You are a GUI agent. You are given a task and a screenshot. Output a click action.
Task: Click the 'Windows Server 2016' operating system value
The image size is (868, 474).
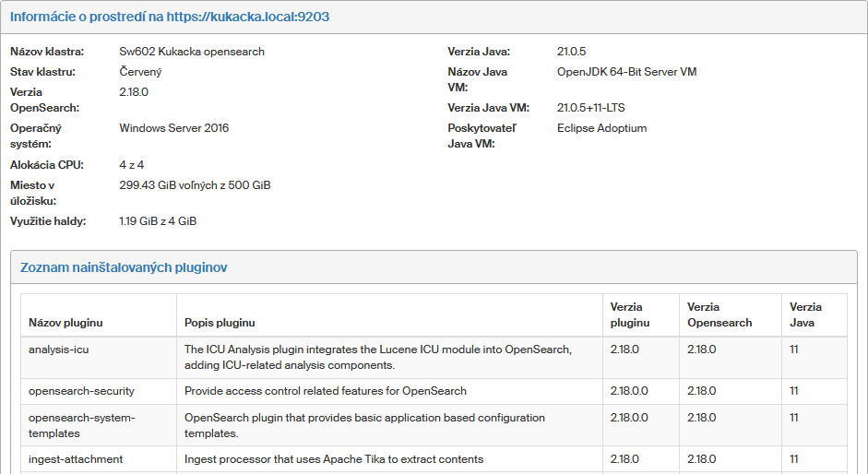[x=173, y=128]
